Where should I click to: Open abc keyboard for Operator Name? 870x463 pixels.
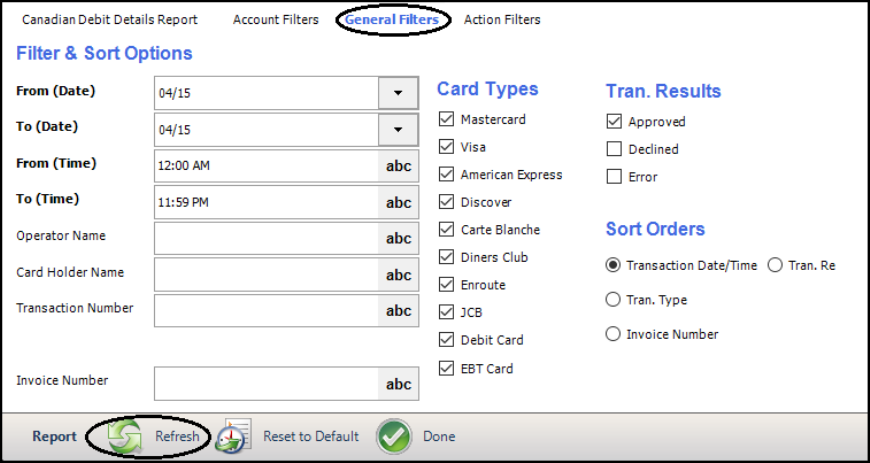[x=398, y=239]
